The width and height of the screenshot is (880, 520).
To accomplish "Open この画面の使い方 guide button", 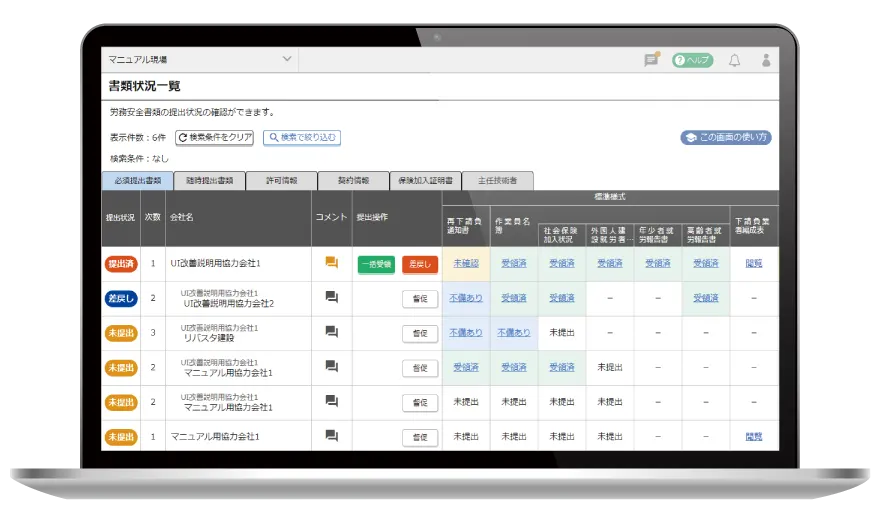I will [x=726, y=137].
